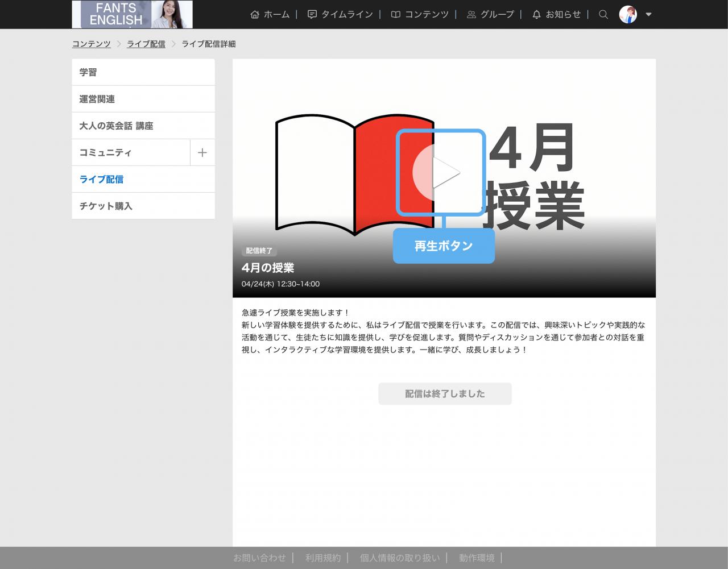The image size is (728, 569).
Task: Click the FANTS ENGLISH logo banner
Action: click(x=132, y=14)
